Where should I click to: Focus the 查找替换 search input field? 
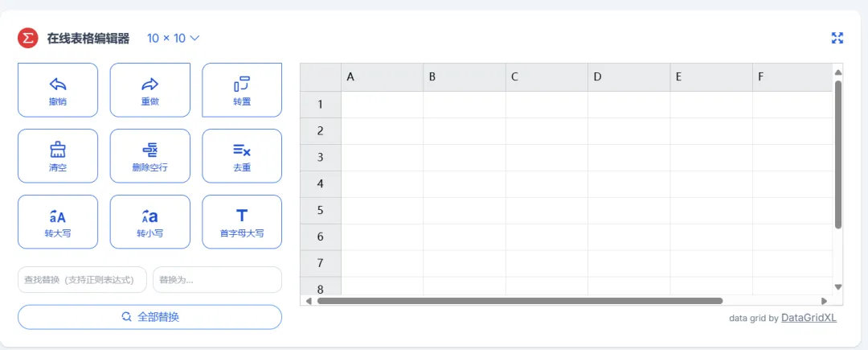point(82,280)
